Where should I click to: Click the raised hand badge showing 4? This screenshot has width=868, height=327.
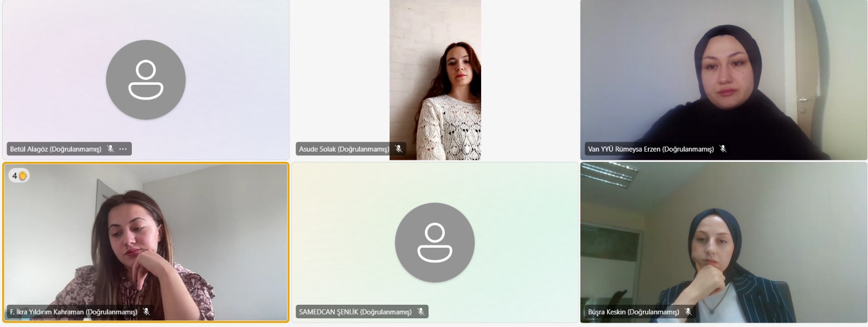click(x=19, y=175)
